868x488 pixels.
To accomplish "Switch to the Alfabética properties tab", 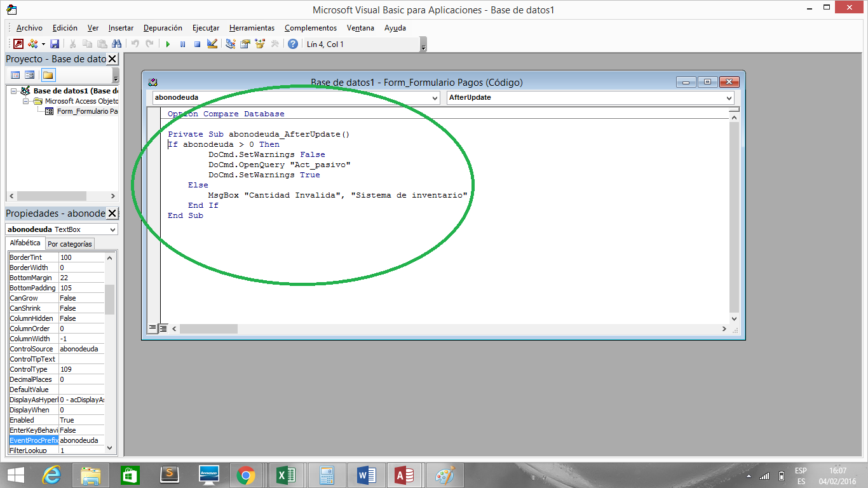I will click(25, 243).
